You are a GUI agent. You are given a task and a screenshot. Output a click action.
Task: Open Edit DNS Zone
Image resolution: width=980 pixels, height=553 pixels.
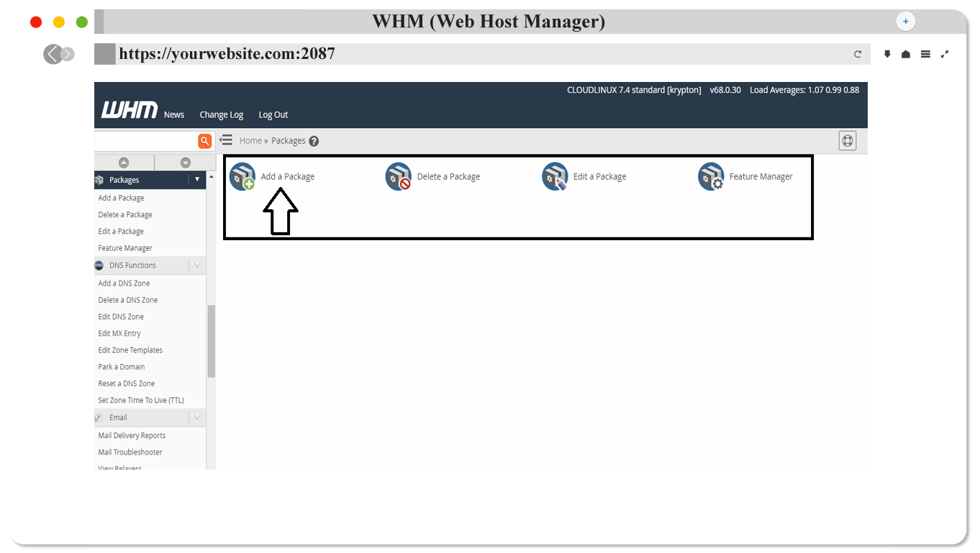click(x=121, y=316)
